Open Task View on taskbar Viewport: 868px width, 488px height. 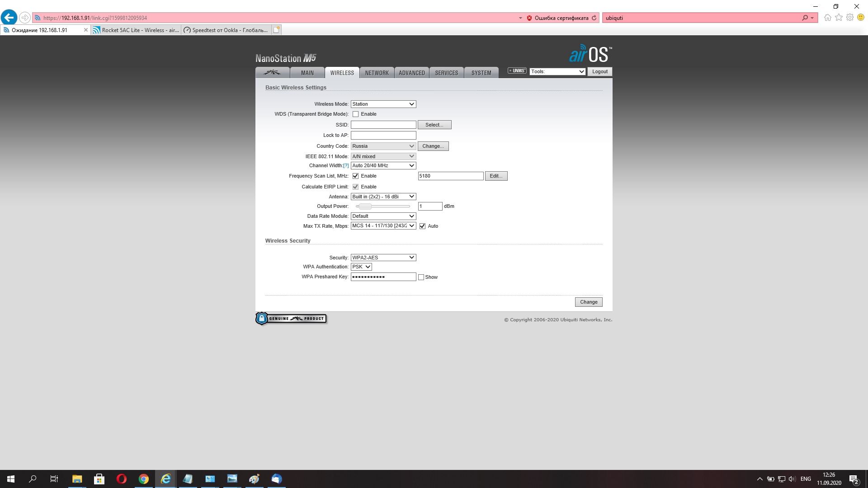54,479
